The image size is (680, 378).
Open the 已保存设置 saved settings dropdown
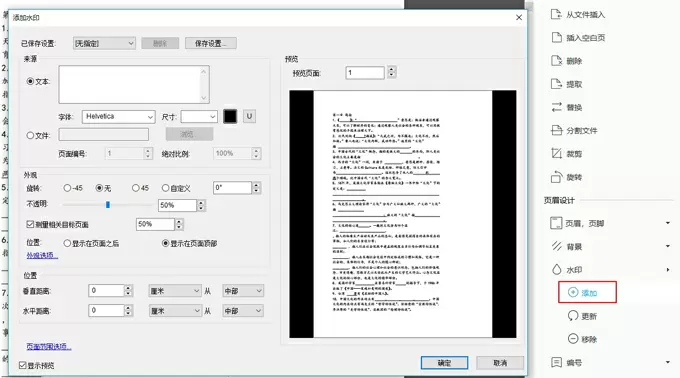point(104,43)
